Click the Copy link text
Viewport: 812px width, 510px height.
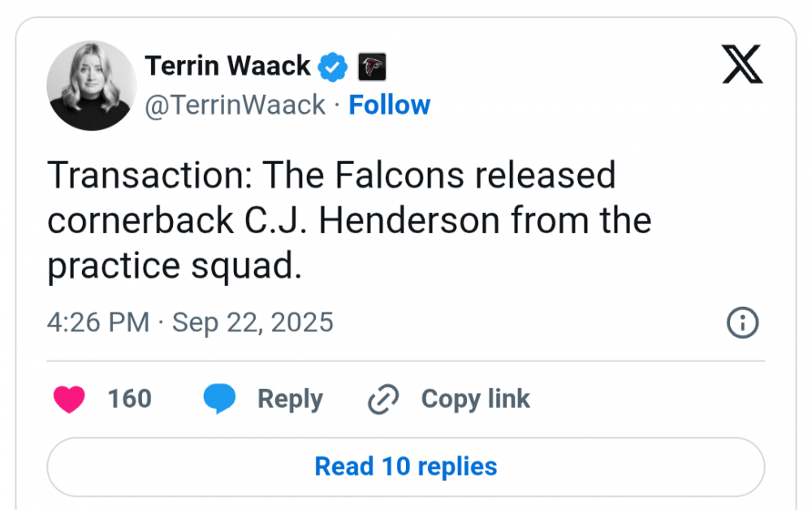[475, 399]
